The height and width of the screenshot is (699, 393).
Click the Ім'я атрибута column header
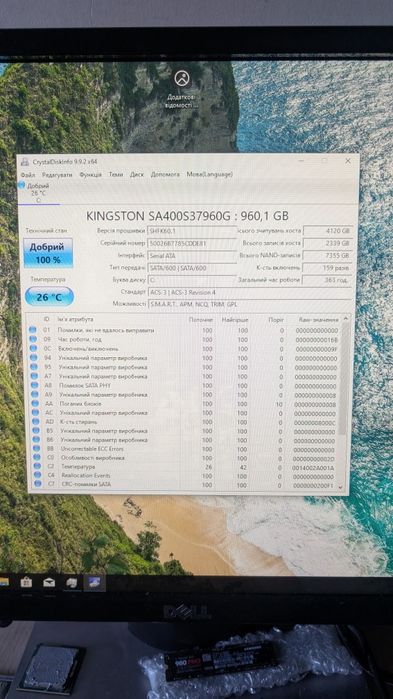pyautogui.click(x=76, y=320)
